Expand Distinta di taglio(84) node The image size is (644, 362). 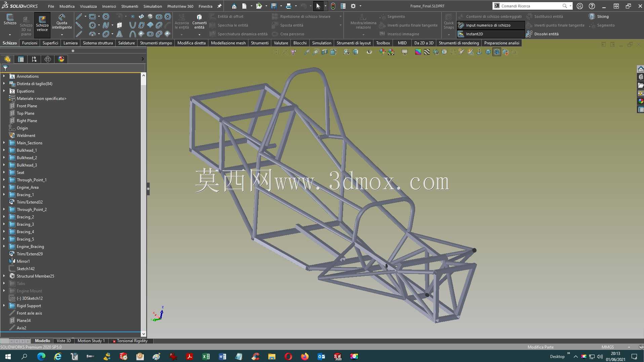pos(4,84)
